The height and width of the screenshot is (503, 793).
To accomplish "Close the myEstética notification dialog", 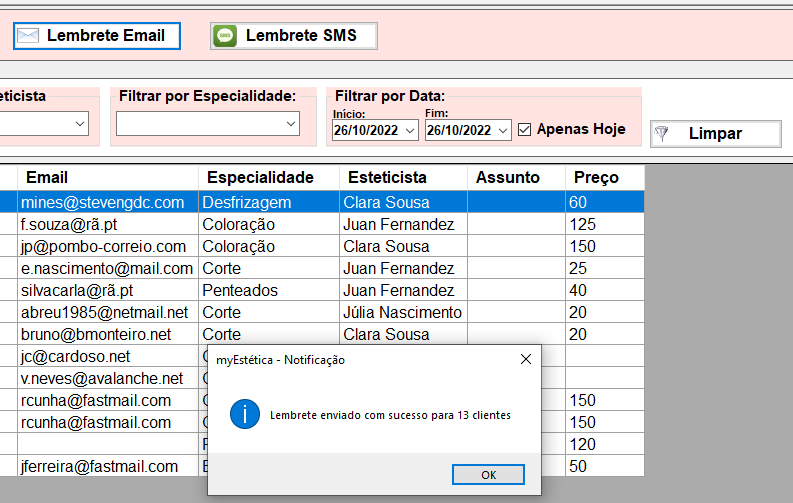I will tap(526, 360).
